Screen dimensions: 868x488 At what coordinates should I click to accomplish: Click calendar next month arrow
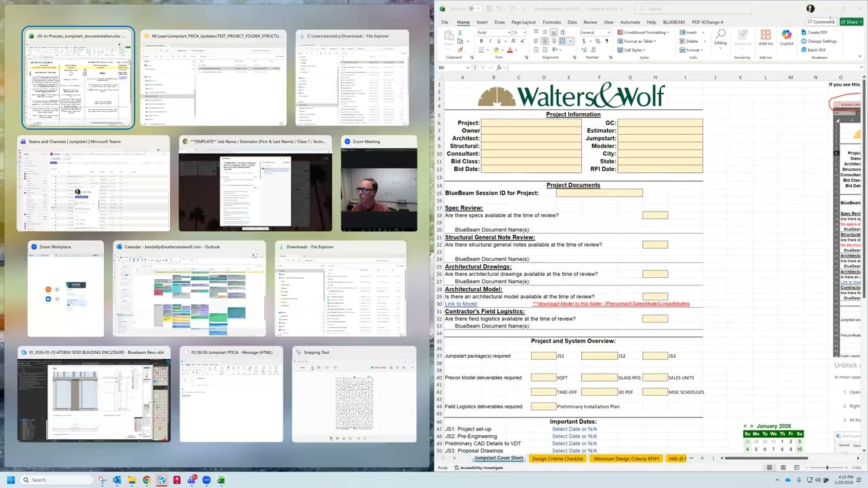[x=751, y=426]
